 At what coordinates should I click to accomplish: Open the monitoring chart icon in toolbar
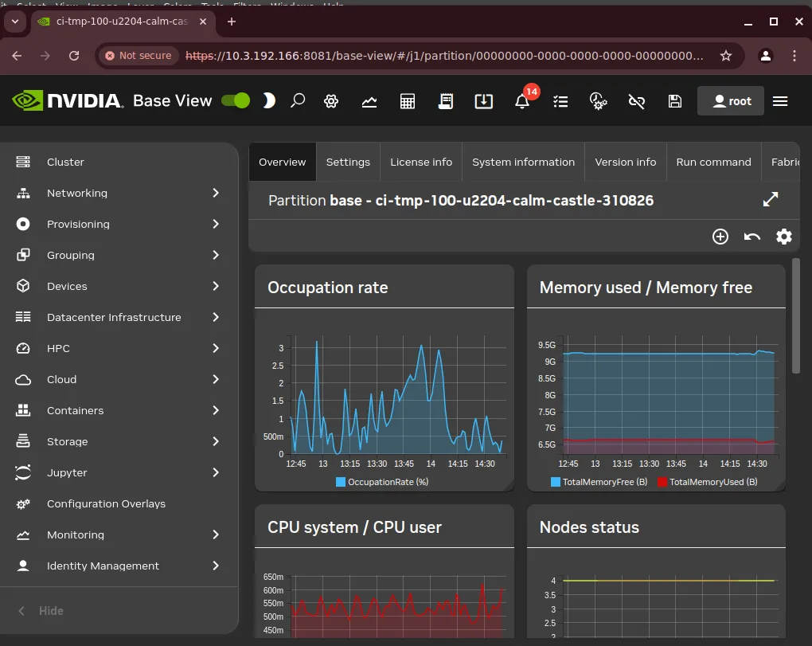pyautogui.click(x=369, y=101)
